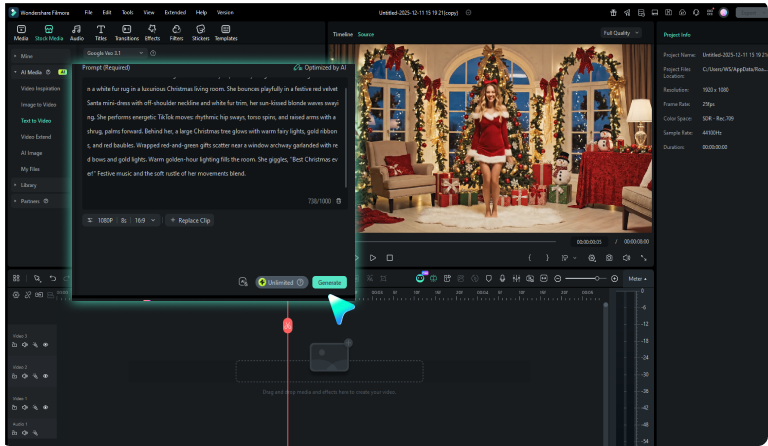Open the 1080P 8s 16:9 settings dropdown
The width and height of the screenshot is (768, 446).
click(x=121, y=220)
